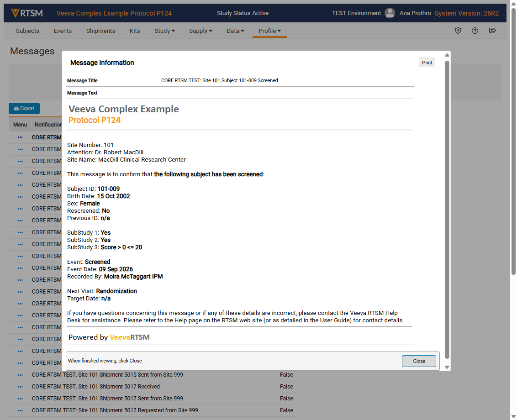Screen dimensions: 517x420
Task: Open menu dots for Shipment 5015 Sent
Action: pos(20,375)
